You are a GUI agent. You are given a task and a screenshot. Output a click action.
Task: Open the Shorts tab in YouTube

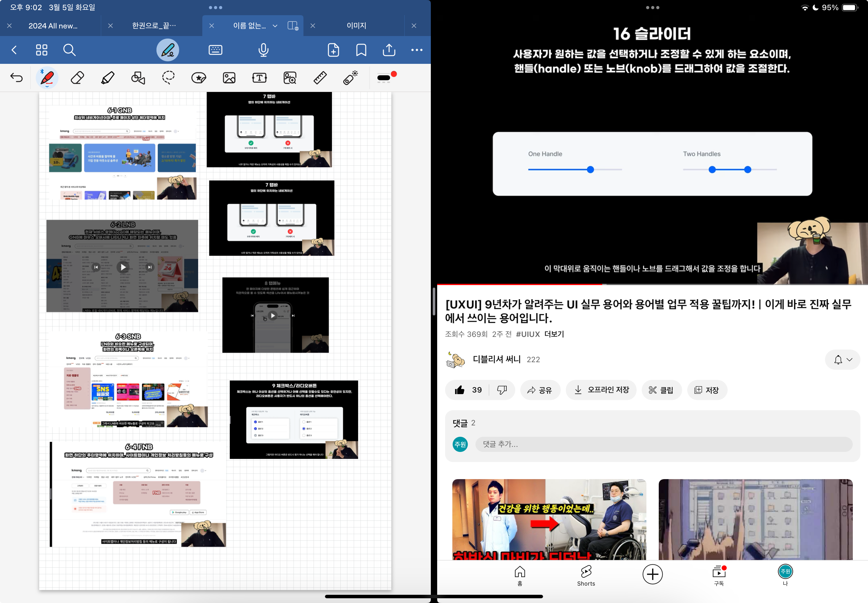[586, 576]
